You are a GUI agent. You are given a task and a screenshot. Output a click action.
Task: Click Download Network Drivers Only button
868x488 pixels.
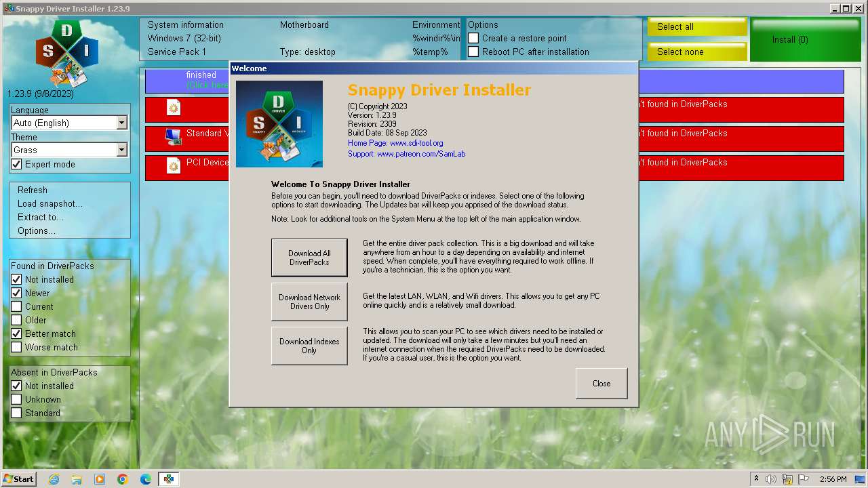coord(309,302)
